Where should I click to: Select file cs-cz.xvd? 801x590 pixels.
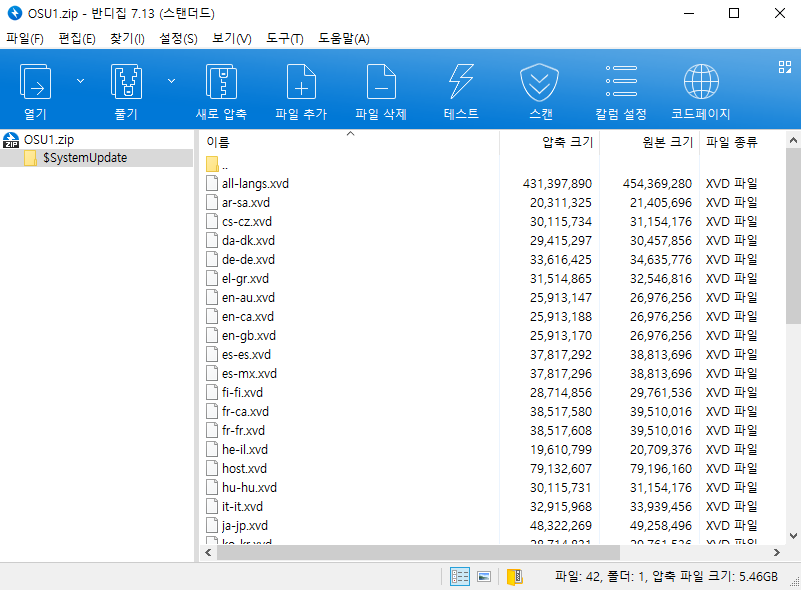pos(247,222)
